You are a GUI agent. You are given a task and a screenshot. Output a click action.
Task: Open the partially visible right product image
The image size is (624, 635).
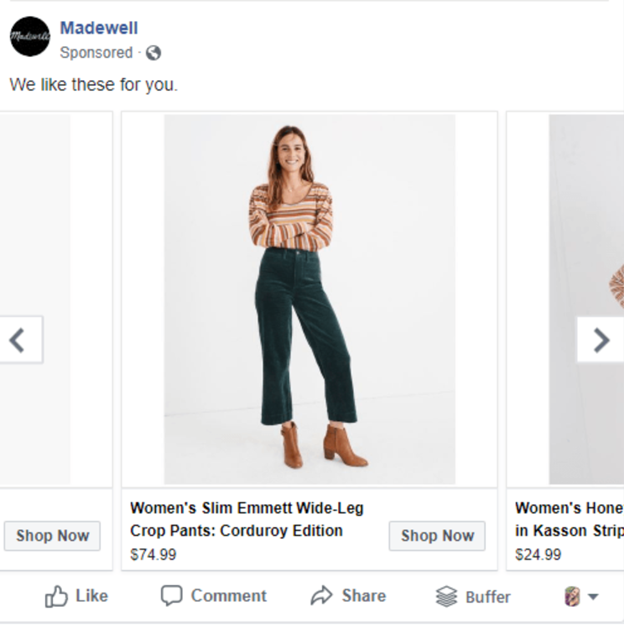(586, 299)
